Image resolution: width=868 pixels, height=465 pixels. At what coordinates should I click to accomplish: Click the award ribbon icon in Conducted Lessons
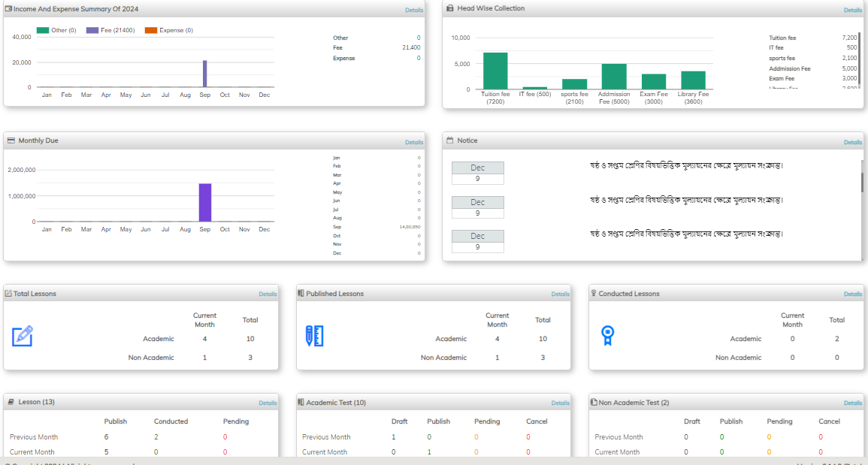coord(606,336)
